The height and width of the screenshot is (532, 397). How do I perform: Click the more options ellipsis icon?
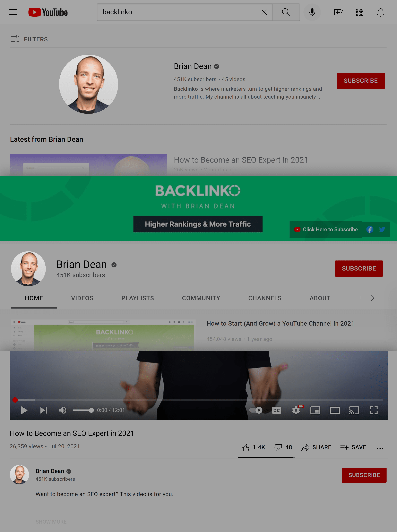tap(380, 447)
